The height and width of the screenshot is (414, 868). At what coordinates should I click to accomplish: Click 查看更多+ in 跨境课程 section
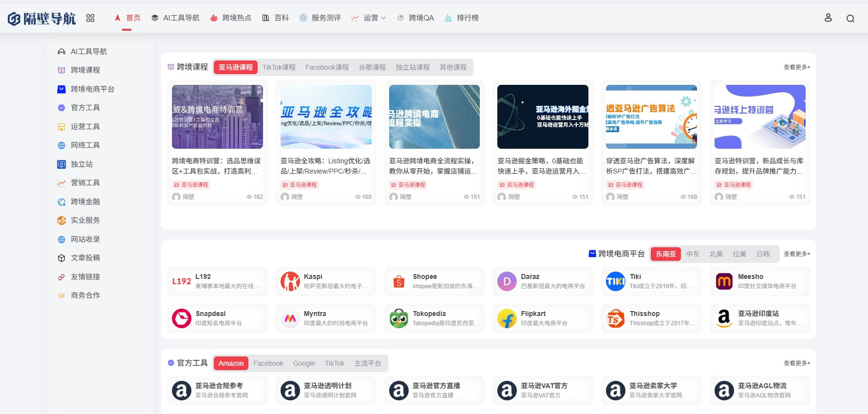click(x=797, y=67)
